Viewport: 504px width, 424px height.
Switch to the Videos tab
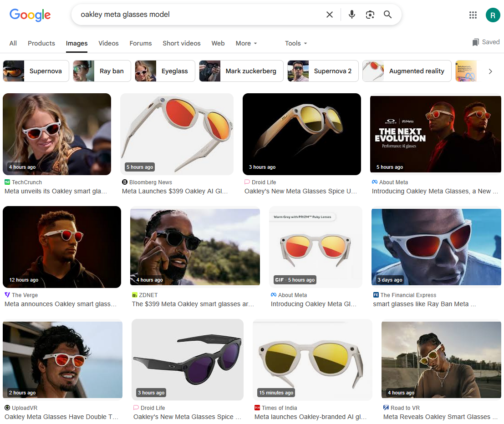(108, 43)
